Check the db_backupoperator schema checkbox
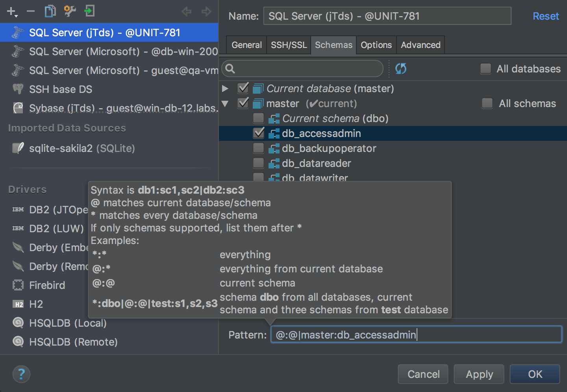Image resolution: width=567 pixels, height=392 pixels. pos(258,148)
